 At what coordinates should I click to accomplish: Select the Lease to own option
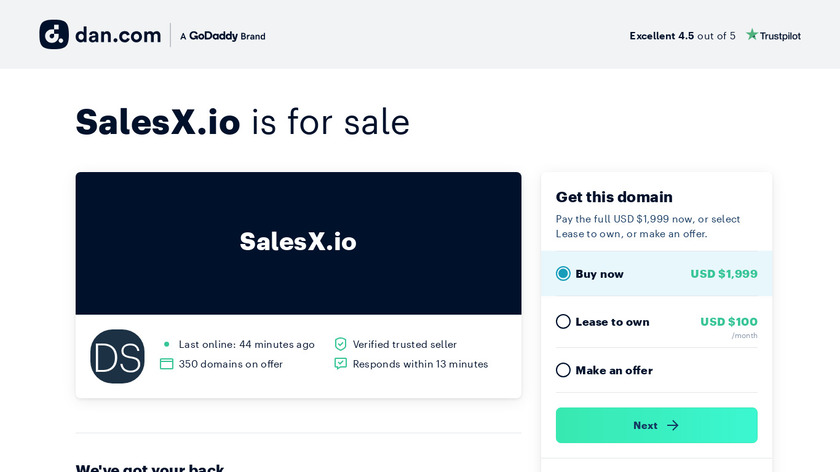coord(563,322)
